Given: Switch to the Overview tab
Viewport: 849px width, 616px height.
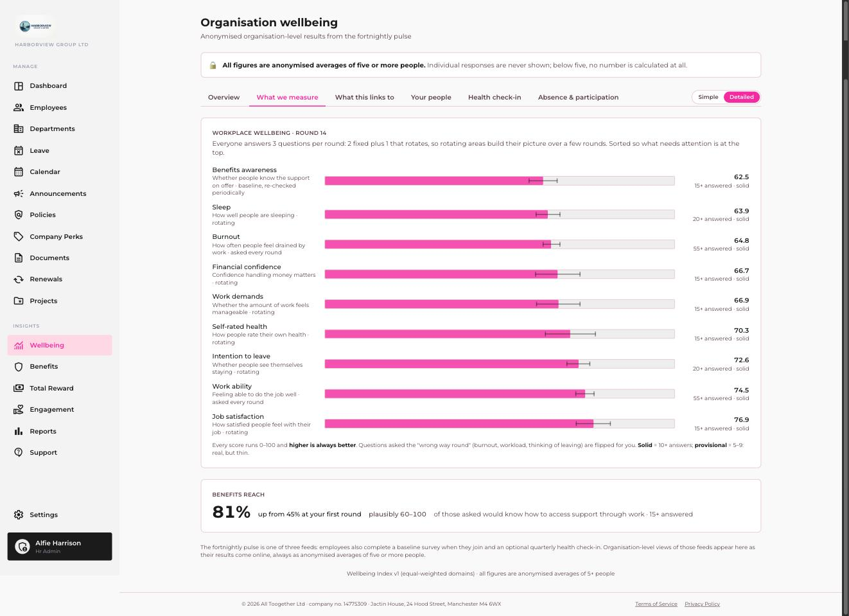Looking at the screenshot, I should [223, 98].
